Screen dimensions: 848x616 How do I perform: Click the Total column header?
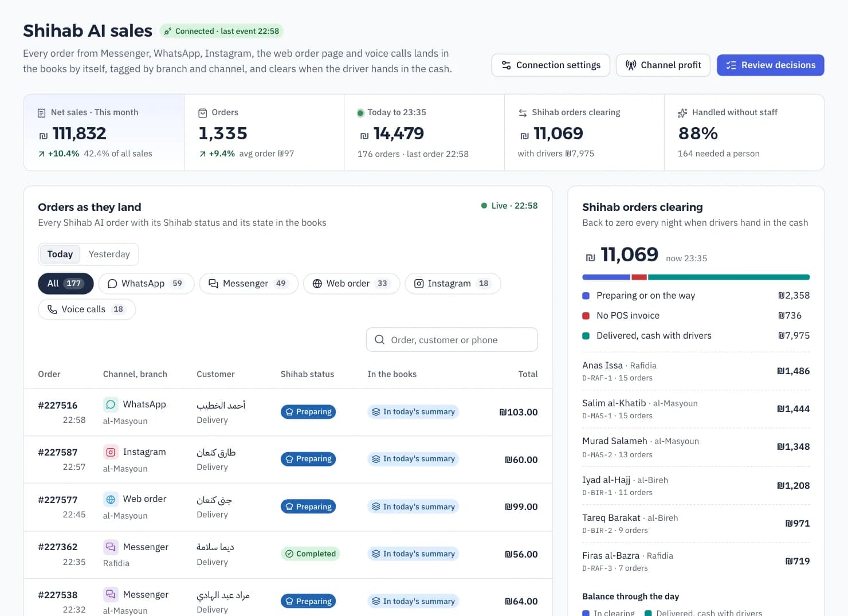[x=528, y=374]
